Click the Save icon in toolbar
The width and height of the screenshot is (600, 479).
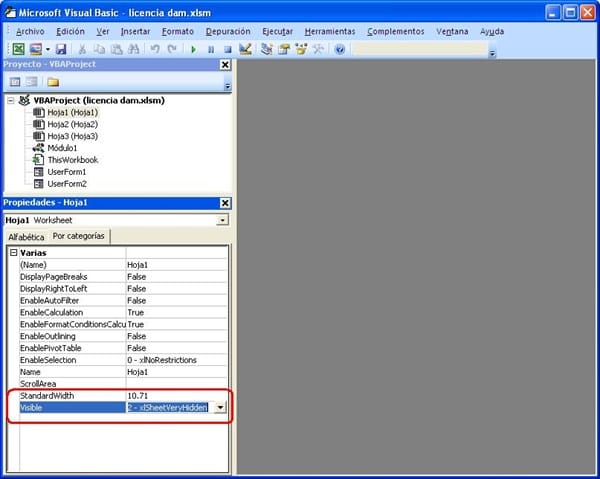coord(61,49)
